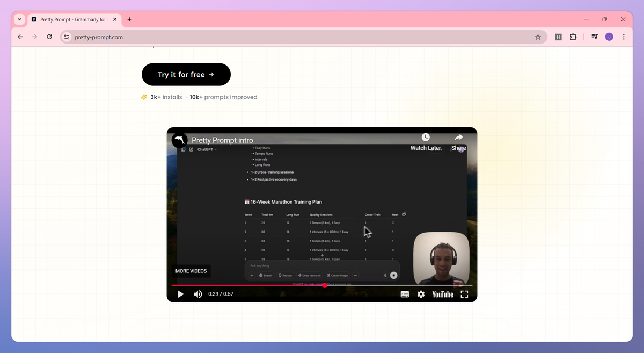Select the Pretty Prompt browser tab
Viewport: 644px width, 353px height.
point(75,19)
